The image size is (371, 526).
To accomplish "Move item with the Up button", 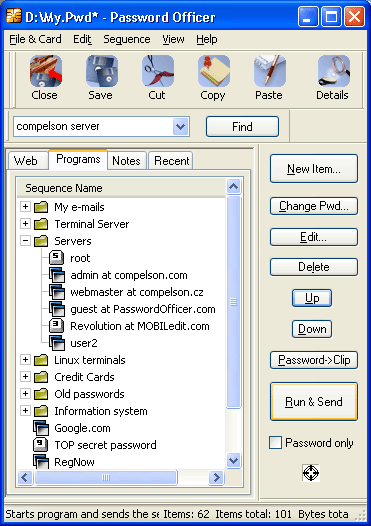I will pyautogui.click(x=312, y=298).
